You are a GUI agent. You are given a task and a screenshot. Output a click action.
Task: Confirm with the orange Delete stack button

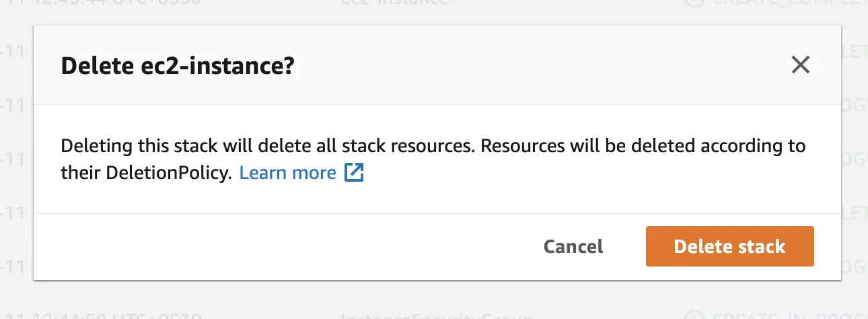pyautogui.click(x=729, y=246)
